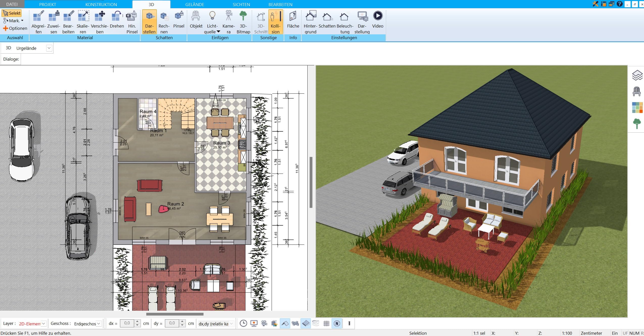Select the Abgreifen material tool

tap(38, 22)
